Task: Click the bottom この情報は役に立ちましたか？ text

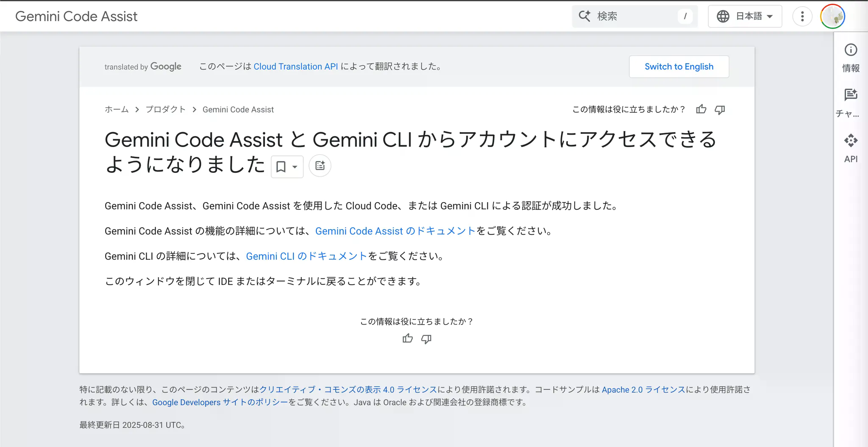Action: pos(417,322)
